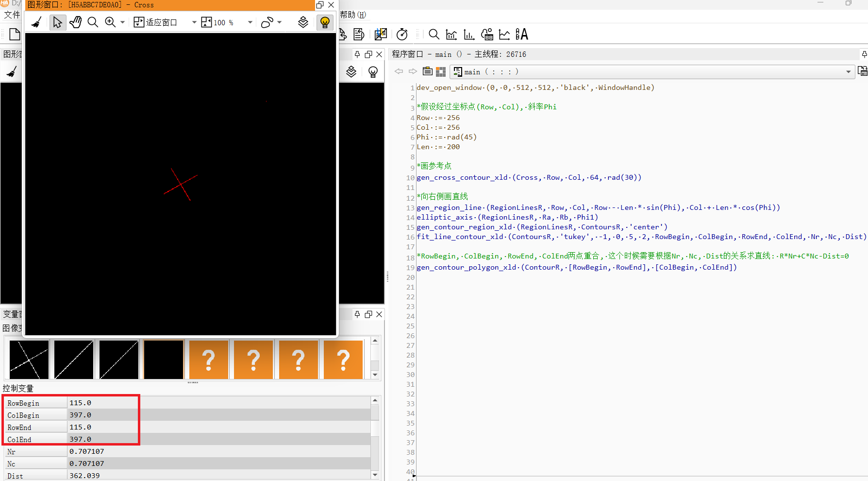Open the stopwatch profiler icon
The width and height of the screenshot is (868, 481).
[402, 34]
